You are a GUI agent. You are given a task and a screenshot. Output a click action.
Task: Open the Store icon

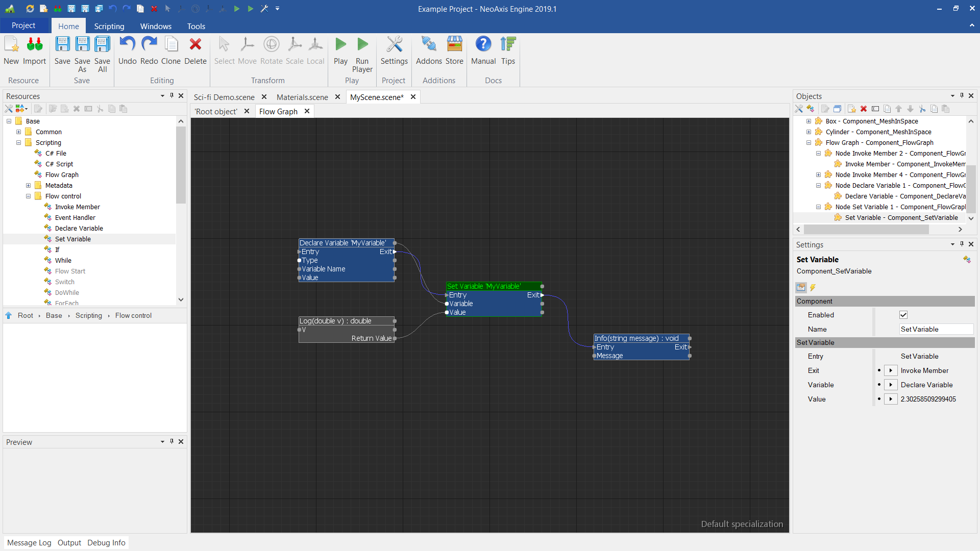click(454, 45)
